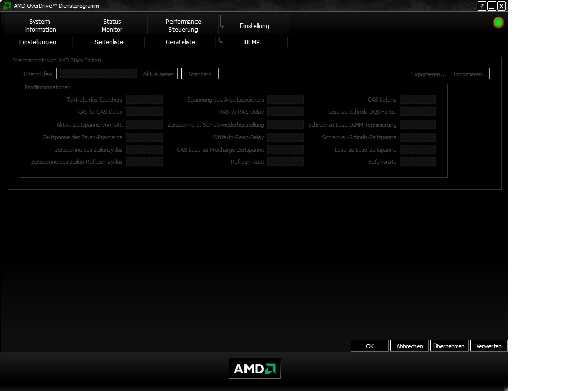Click the RAS-to-CAS-Delay value field
588x391 pixels.
point(144,112)
